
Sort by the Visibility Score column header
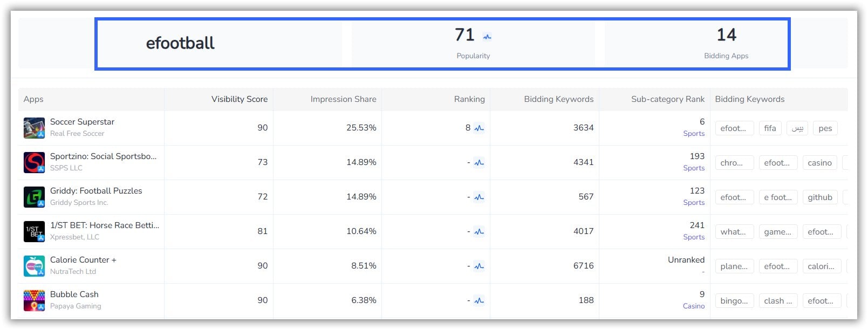click(x=240, y=99)
